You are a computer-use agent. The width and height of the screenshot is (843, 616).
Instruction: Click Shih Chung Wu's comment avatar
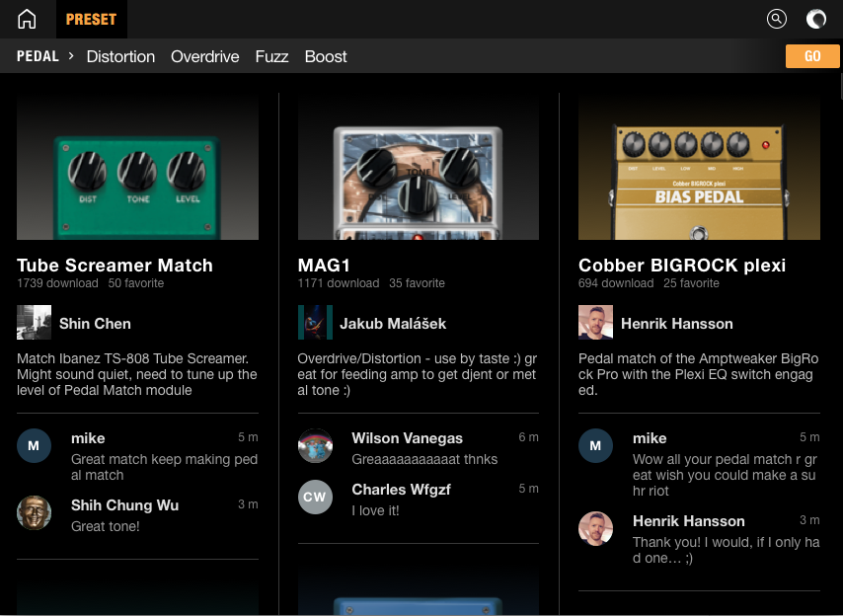click(x=34, y=512)
